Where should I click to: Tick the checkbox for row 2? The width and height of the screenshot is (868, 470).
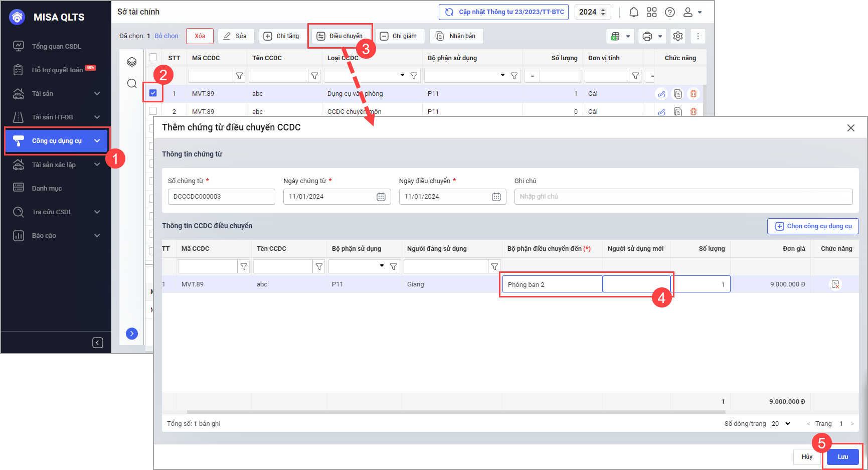point(153,111)
